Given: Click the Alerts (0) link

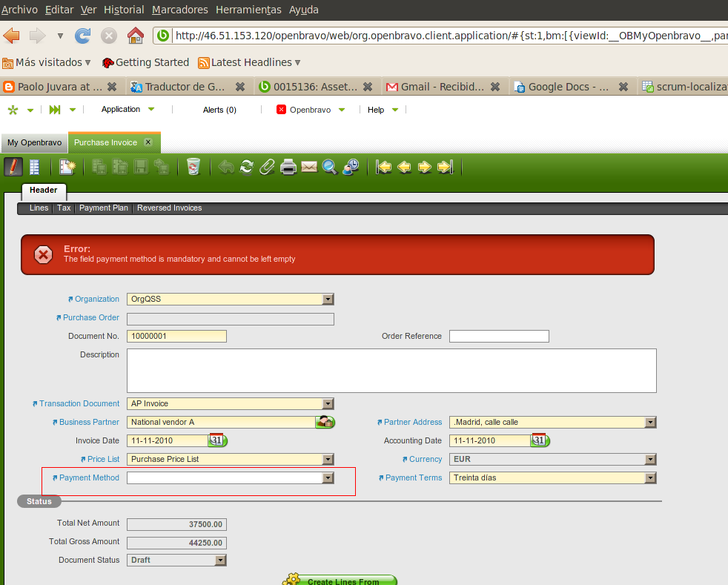Looking at the screenshot, I should pyautogui.click(x=219, y=110).
